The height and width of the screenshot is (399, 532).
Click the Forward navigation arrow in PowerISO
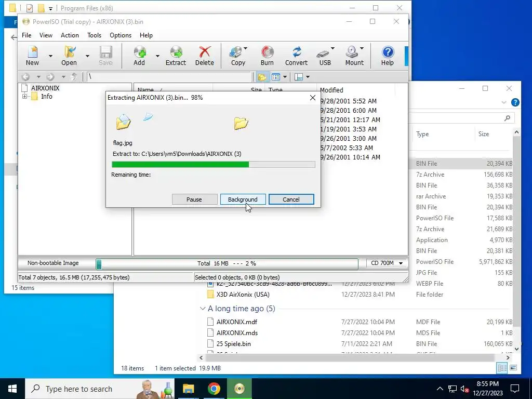pos(50,77)
